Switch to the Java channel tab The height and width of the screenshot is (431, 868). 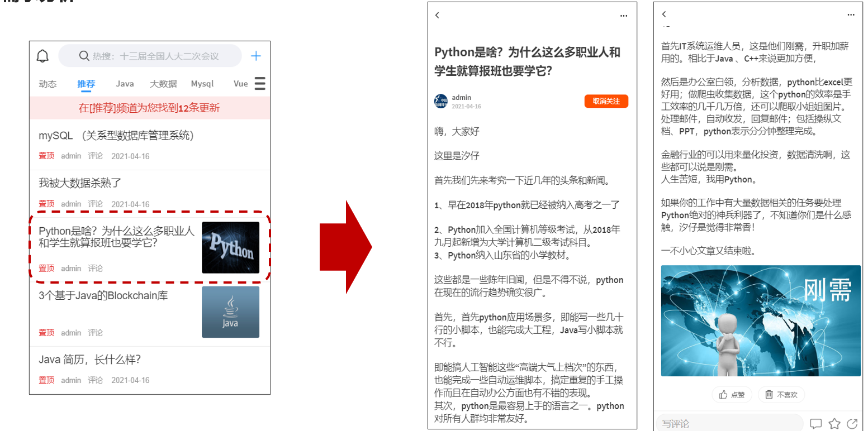[x=125, y=84]
